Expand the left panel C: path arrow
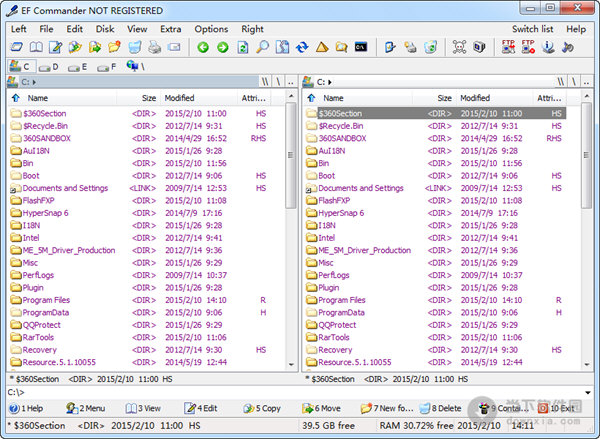Screen dimensions: 600x439 click(34, 82)
